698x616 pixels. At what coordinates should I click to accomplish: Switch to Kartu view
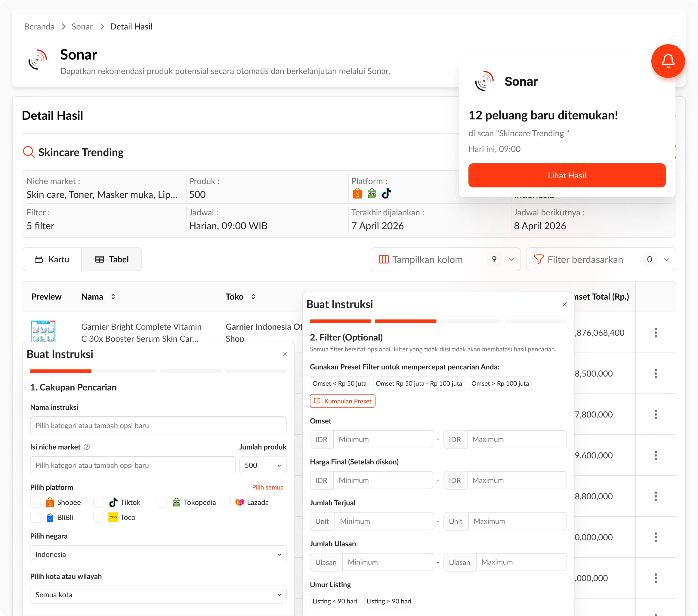coord(52,260)
